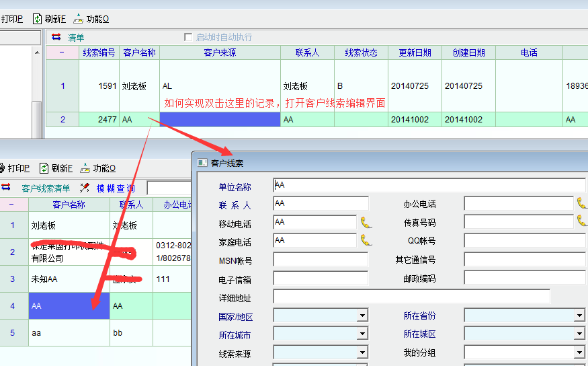The width and height of the screenshot is (588, 366).
Task: Enable the 启动时自动执行 checkbox
Action: point(188,37)
